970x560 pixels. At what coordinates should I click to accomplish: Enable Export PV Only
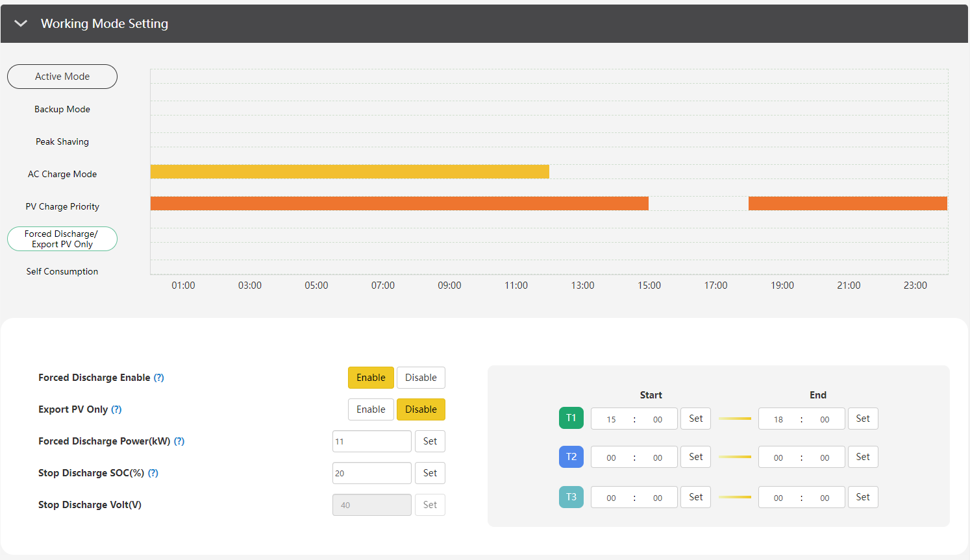[371, 409]
